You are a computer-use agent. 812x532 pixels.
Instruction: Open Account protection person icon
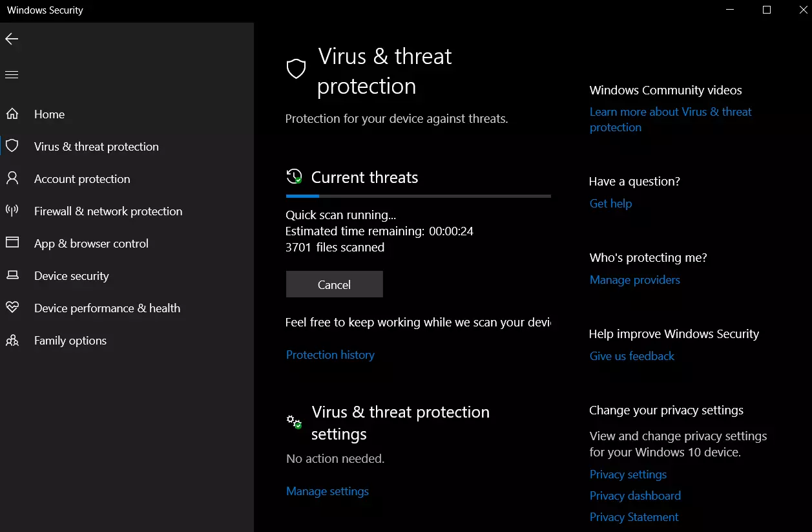pyautogui.click(x=12, y=178)
